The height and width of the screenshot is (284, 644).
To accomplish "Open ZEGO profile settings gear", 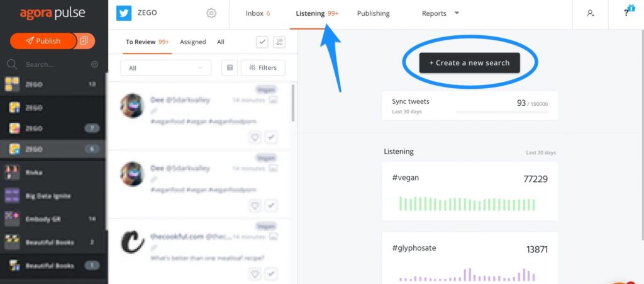I will [211, 13].
